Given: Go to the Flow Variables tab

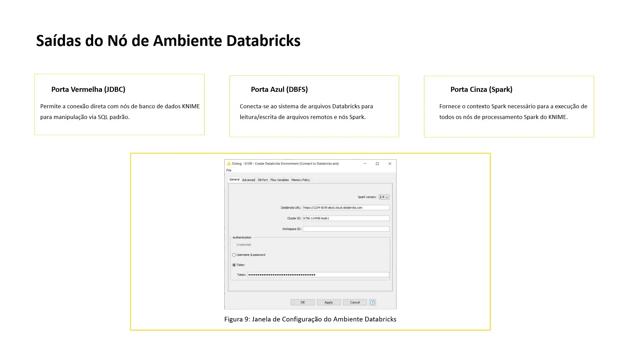Looking at the screenshot, I should pyautogui.click(x=279, y=180).
